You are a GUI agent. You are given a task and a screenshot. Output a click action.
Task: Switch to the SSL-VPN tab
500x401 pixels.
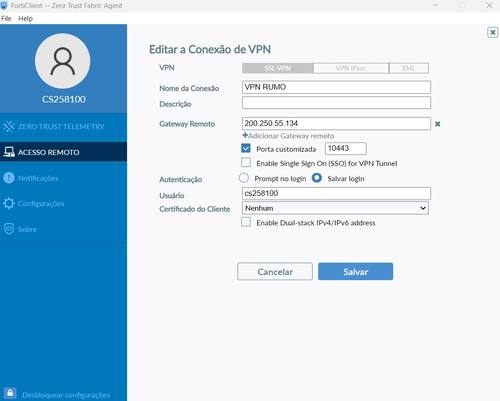click(278, 68)
